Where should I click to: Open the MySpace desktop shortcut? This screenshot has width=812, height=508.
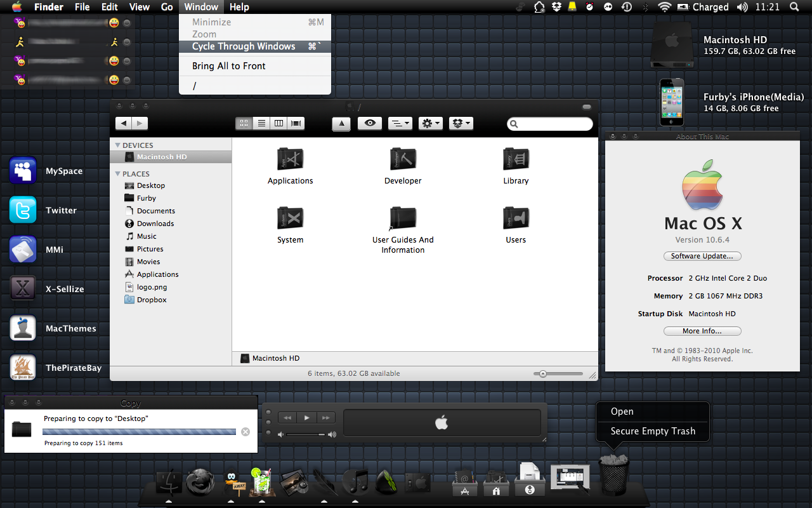tap(23, 171)
